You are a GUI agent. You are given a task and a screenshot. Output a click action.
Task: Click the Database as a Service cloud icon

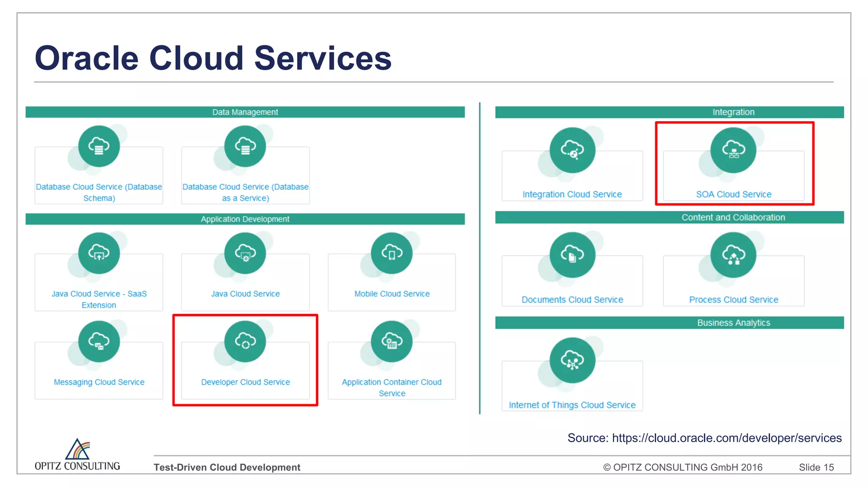pos(245,146)
